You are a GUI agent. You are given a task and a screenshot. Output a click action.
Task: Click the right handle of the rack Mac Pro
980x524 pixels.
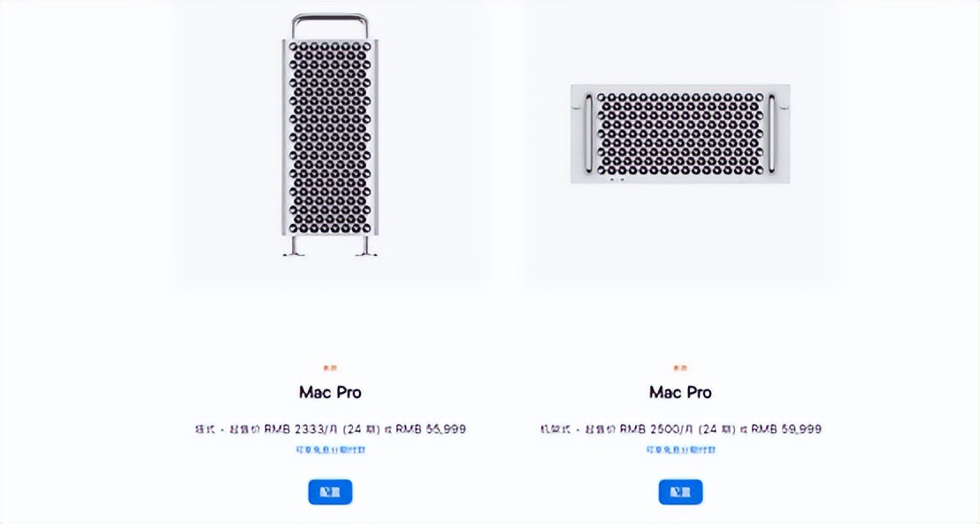click(774, 133)
